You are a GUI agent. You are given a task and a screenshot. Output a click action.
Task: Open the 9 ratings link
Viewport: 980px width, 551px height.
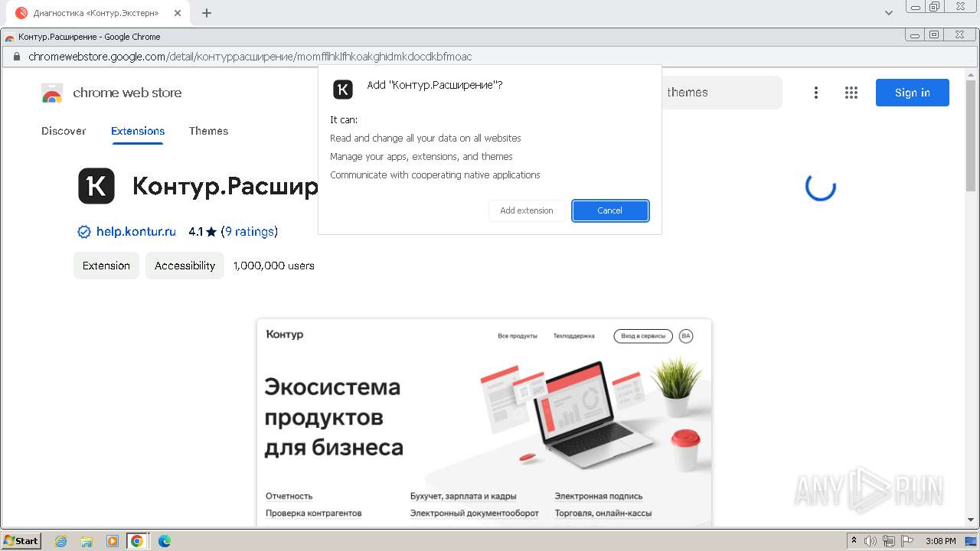(x=250, y=231)
